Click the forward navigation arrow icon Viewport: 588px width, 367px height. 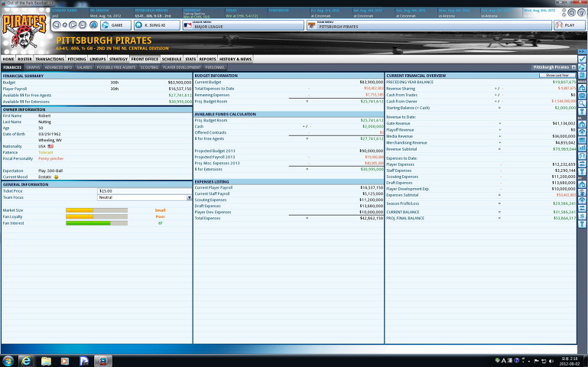click(73, 25)
